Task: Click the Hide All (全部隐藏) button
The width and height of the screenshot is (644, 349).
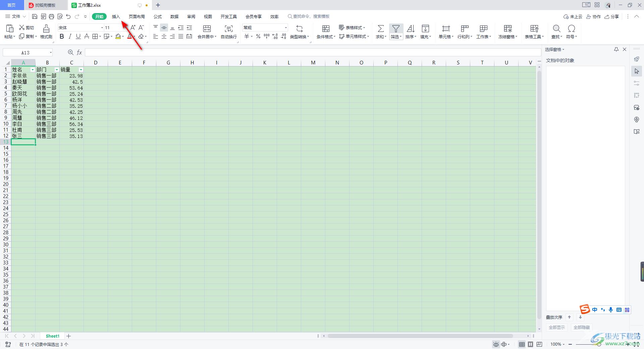Action: (582, 327)
